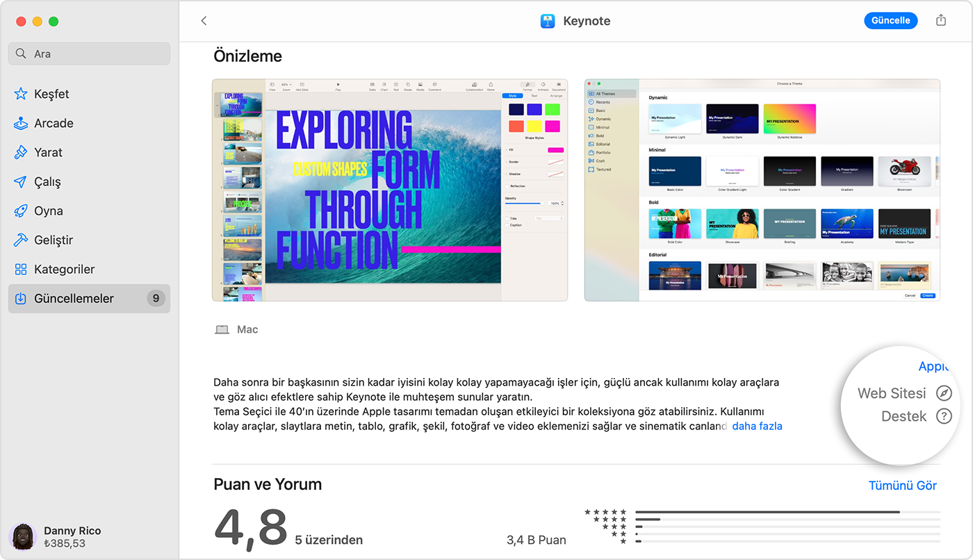Click the red close window button
This screenshot has width=973, height=560.
point(21,22)
